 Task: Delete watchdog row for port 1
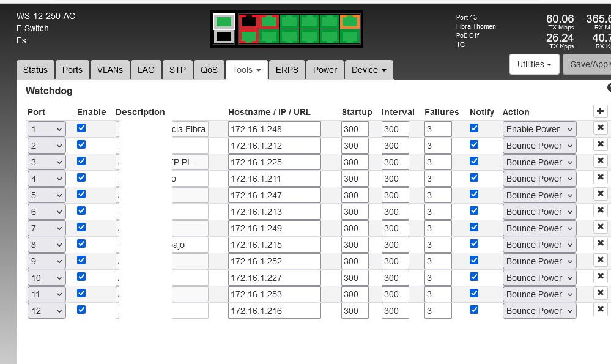coord(600,127)
